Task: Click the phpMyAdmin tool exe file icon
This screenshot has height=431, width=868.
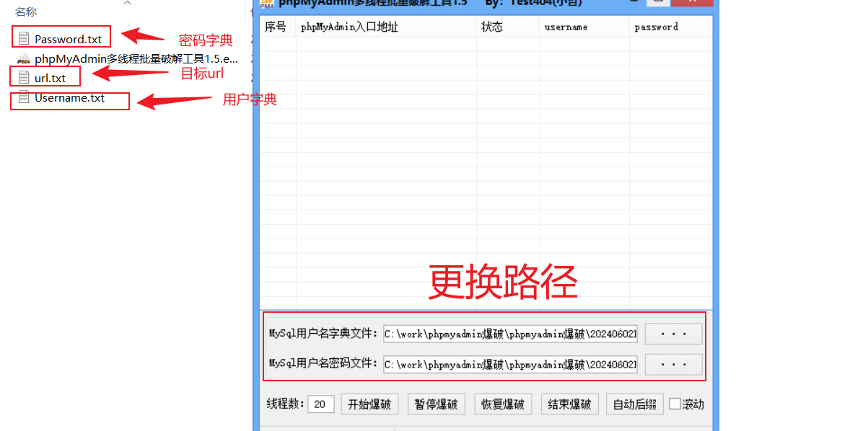Action: click(x=24, y=59)
